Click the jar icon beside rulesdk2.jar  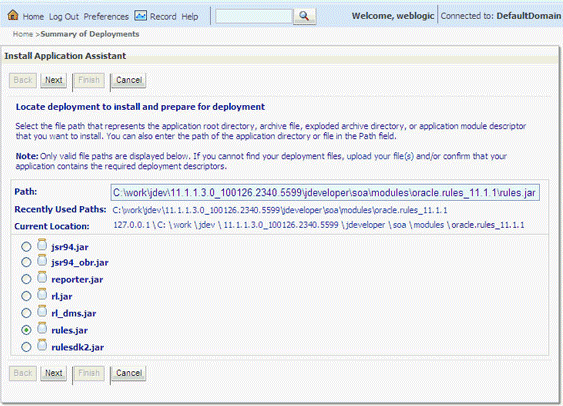[x=42, y=345]
